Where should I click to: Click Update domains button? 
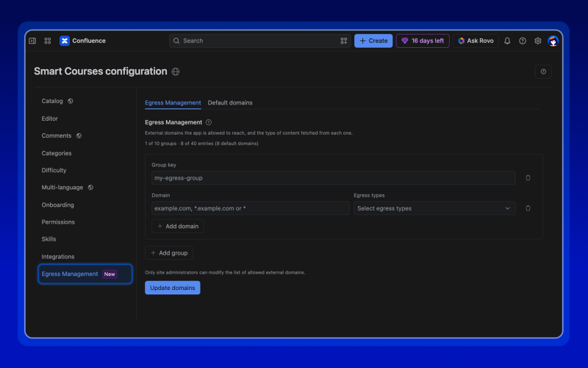(173, 288)
